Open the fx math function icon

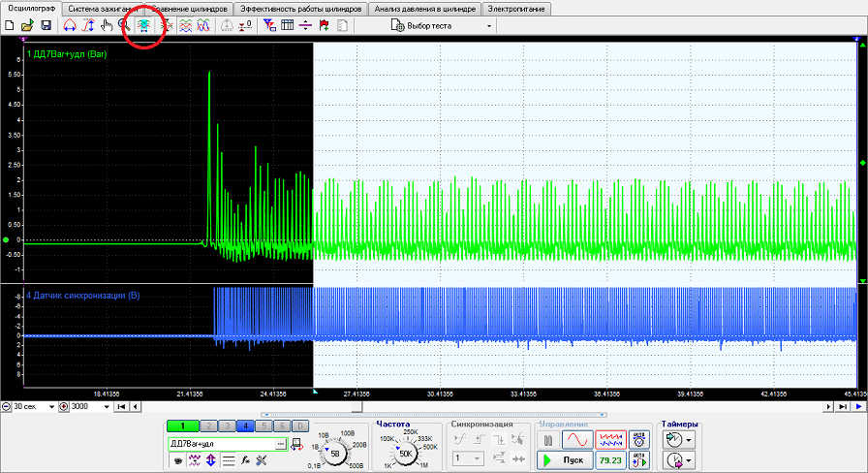tap(245, 460)
